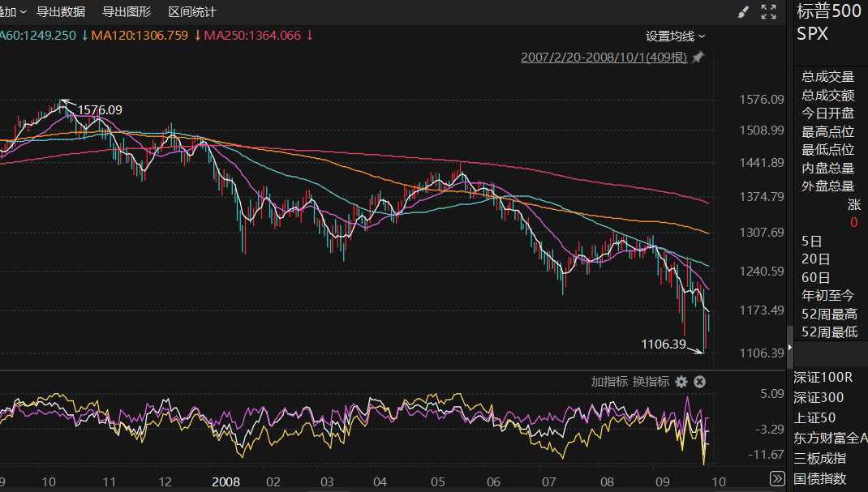The height and width of the screenshot is (492, 868).
Task: Click the 年初至今 year-to-date row
Action: tap(827, 296)
